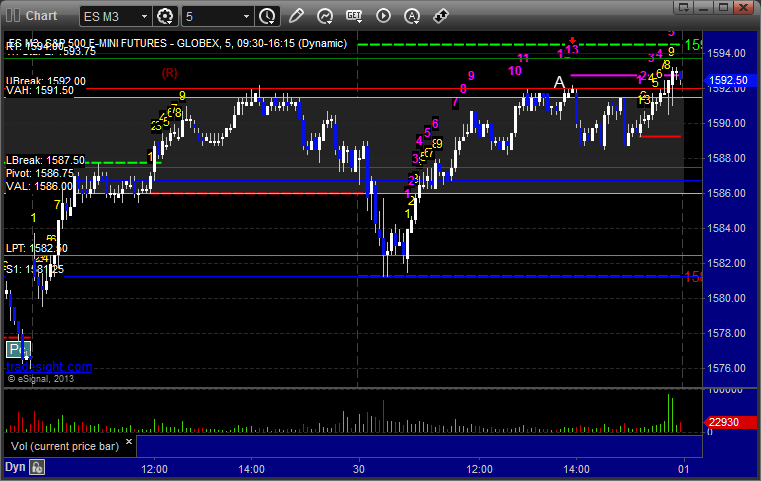The image size is (761, 481).
Task: Click the 1582.00 price axis label
Action: (x=727, y=263)
